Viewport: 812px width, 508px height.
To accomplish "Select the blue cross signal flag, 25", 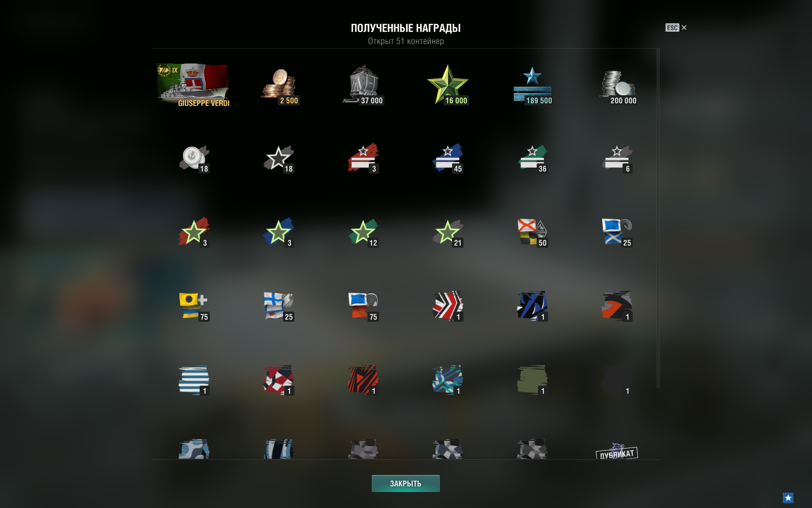I will 278,306.
